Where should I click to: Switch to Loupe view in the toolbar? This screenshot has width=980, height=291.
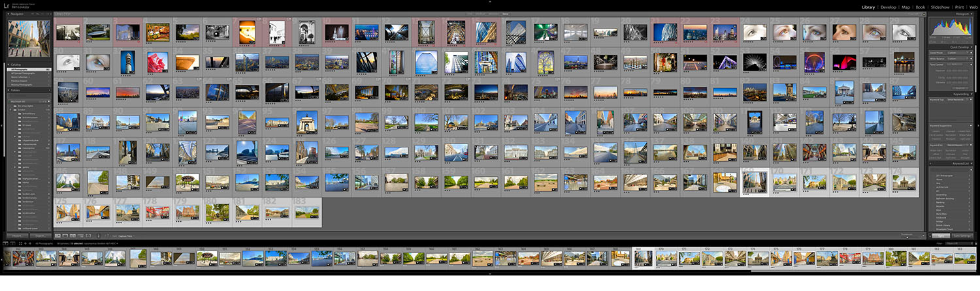(65, 236)
